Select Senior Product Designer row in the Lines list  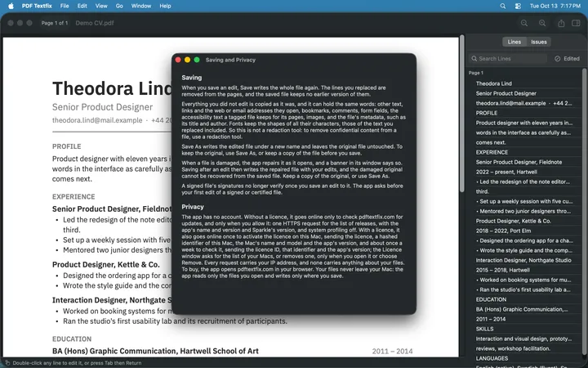pos(525,93)
